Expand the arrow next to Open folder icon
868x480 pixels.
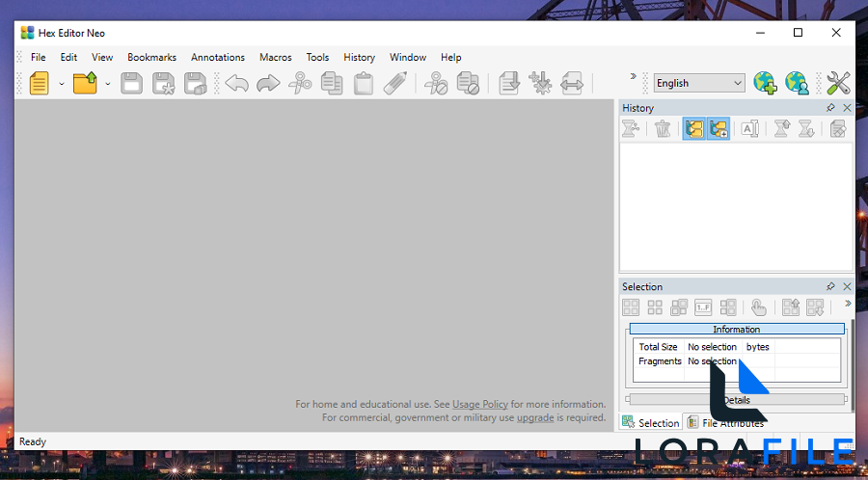107,84
